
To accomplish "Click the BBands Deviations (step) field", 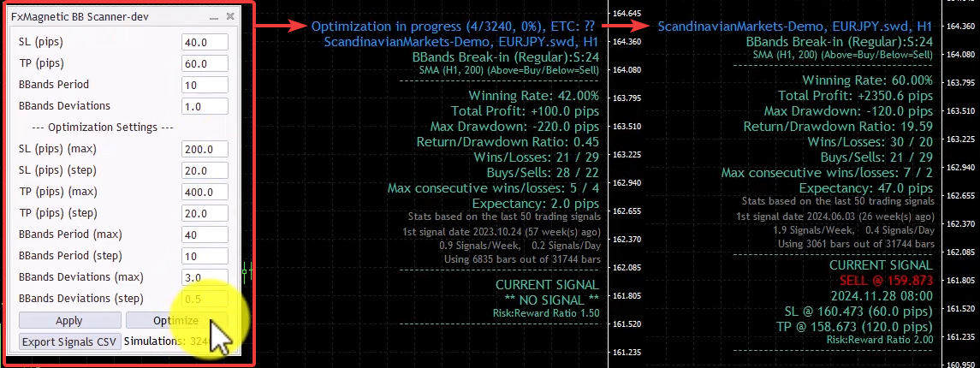I will pyautogui.click(x=205, y=299).
